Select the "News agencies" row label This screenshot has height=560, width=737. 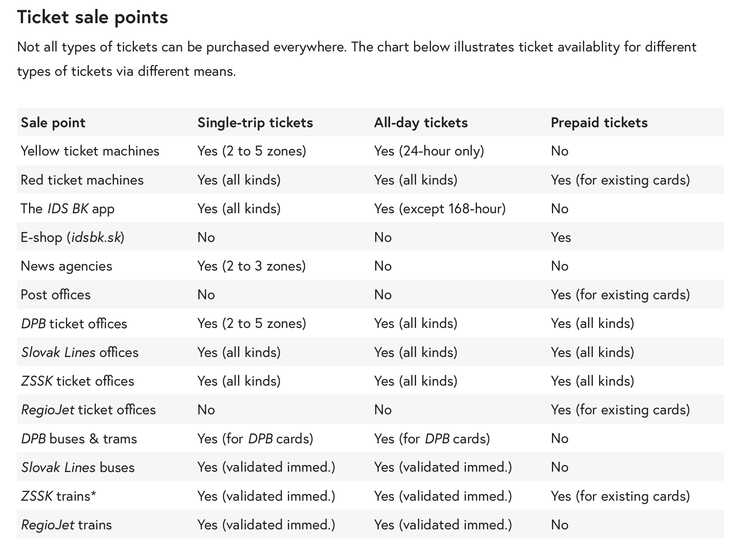[66, 266]
